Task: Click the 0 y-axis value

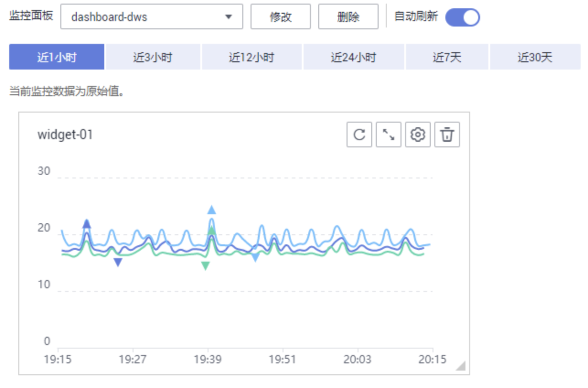Action: click(47, 341)
